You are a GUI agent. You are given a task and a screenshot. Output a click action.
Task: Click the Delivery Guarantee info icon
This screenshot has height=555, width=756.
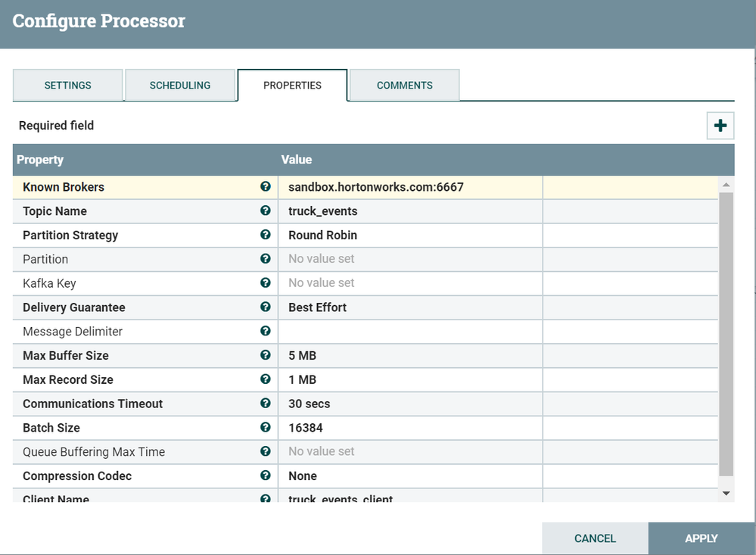click(265, 307)
